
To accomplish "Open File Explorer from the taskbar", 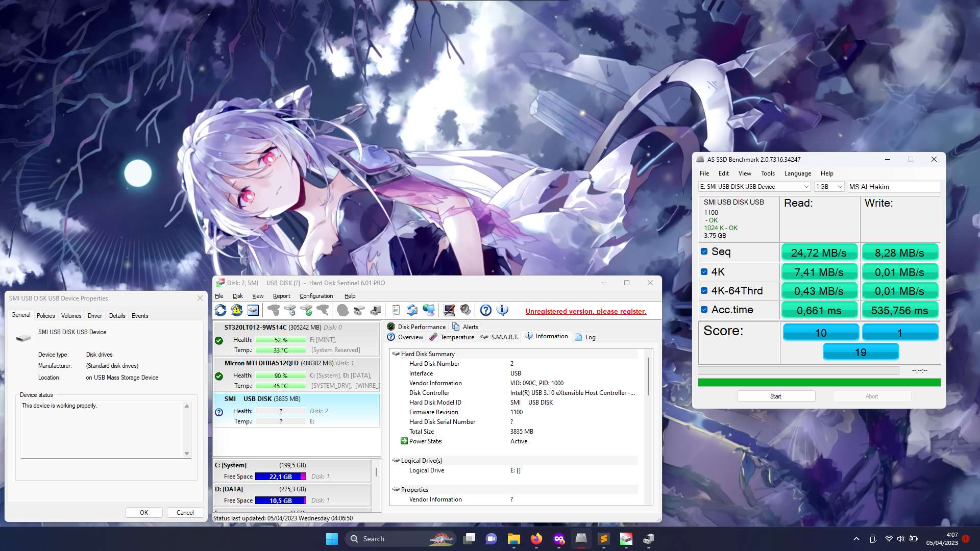I will pos(513,539).
